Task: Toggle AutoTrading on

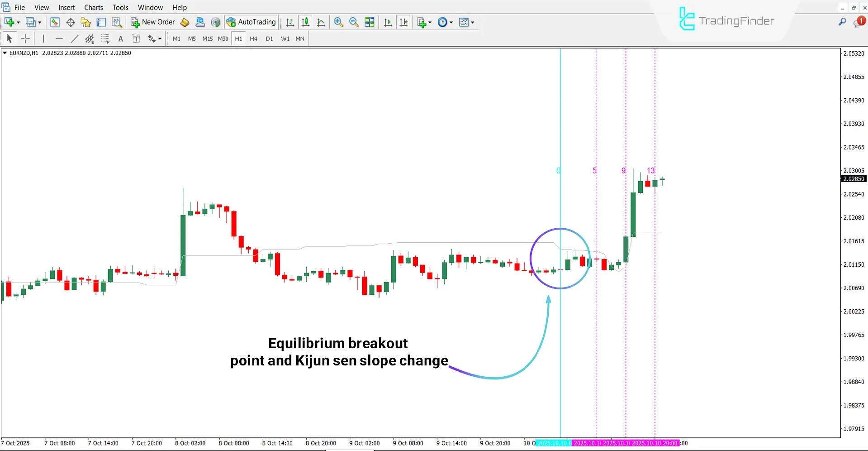Action: click(x=251, y=22)
